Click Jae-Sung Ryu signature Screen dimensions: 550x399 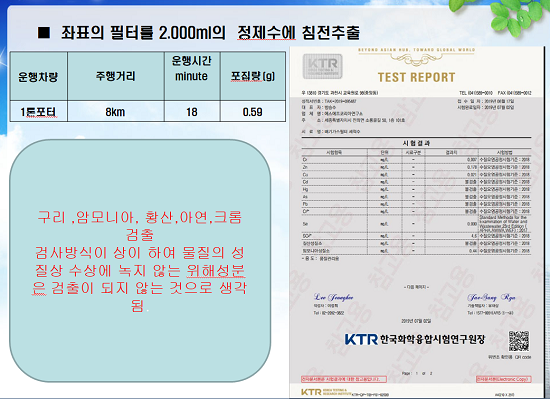point(491,297)
